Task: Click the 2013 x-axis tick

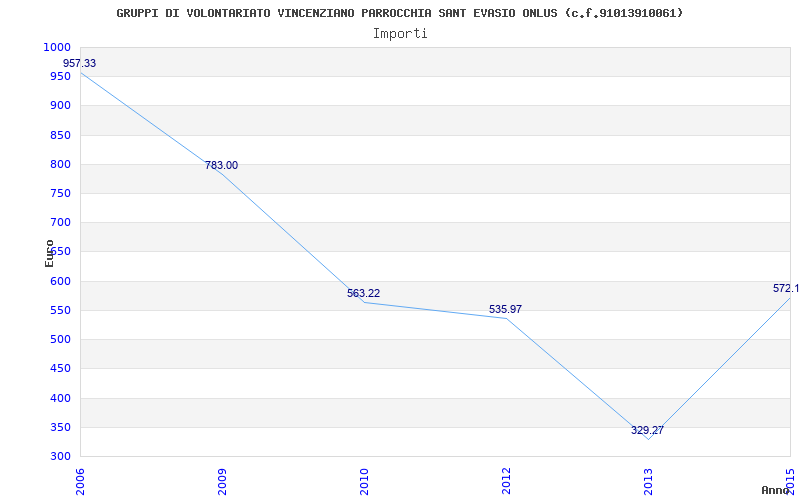Action: 648,482
